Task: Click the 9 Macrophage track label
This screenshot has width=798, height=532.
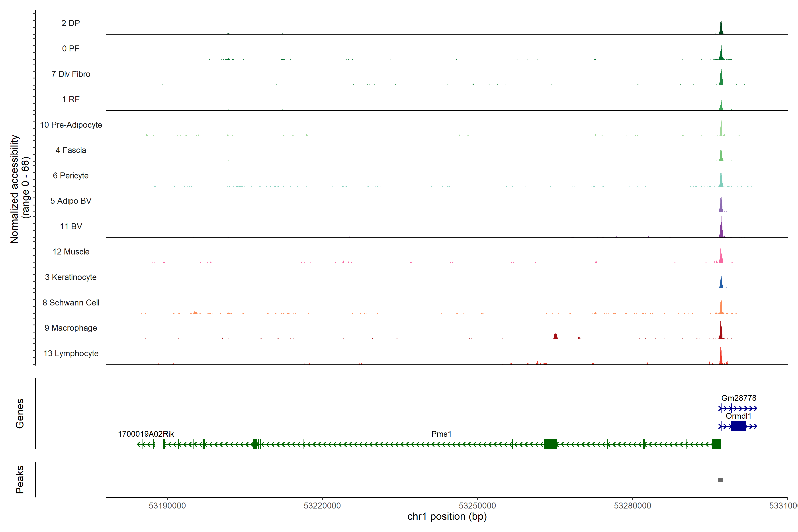Action: pyautogui.click(x=70, y=328)
